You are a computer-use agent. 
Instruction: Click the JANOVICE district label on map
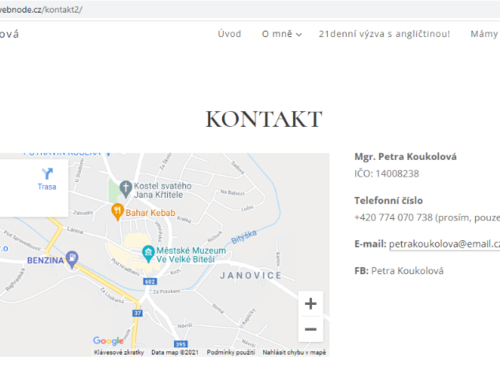[251, 275]
